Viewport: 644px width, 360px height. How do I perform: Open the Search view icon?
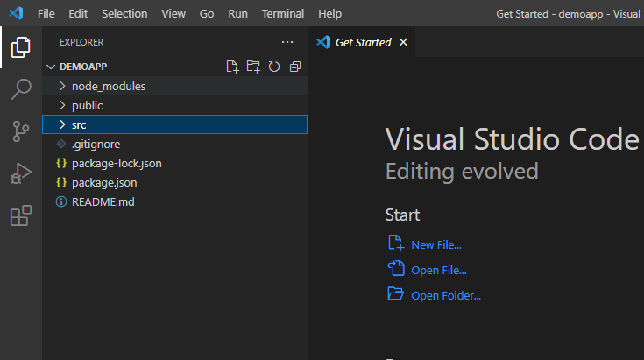click(x=21, y=89)
